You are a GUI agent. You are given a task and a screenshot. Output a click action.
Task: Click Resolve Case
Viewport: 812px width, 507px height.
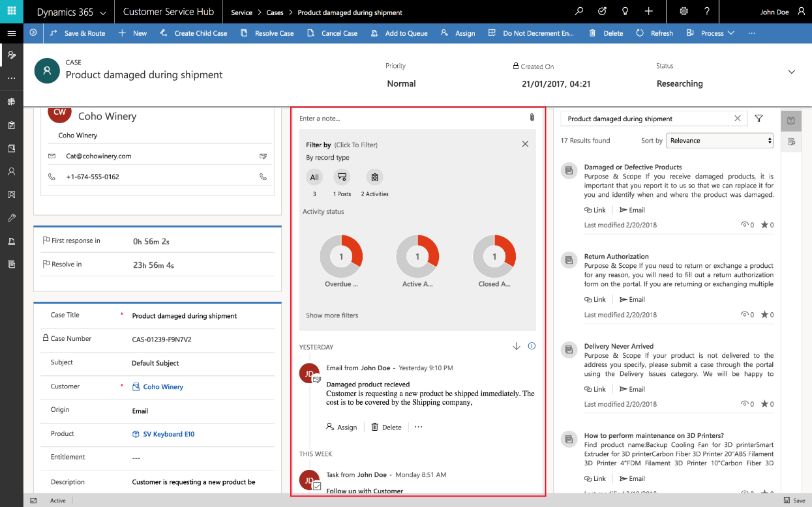(267, 33)
